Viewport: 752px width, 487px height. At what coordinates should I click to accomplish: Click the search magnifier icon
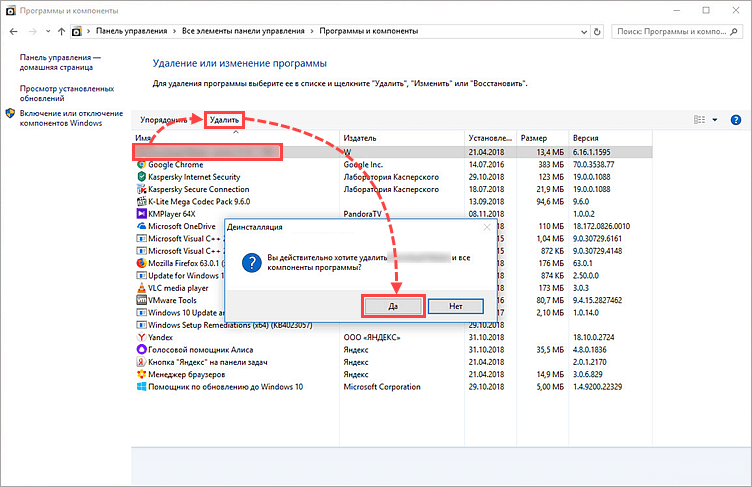coord(734,32)
